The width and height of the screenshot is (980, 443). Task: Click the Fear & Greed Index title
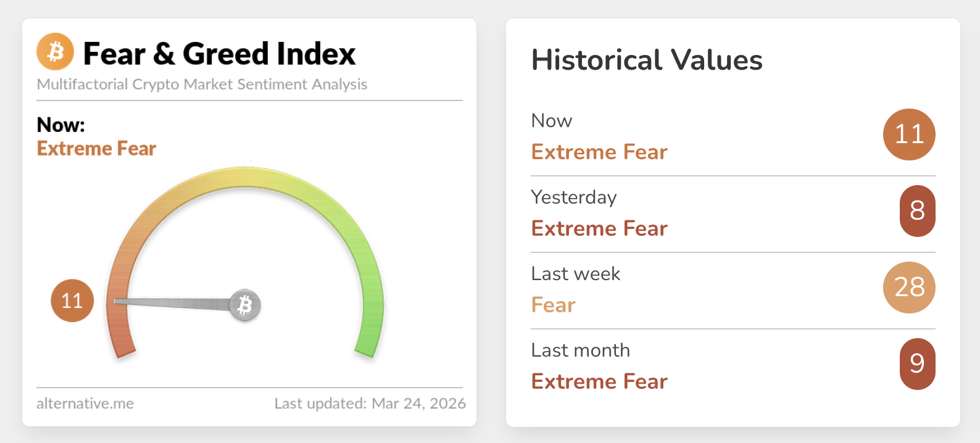219,54
